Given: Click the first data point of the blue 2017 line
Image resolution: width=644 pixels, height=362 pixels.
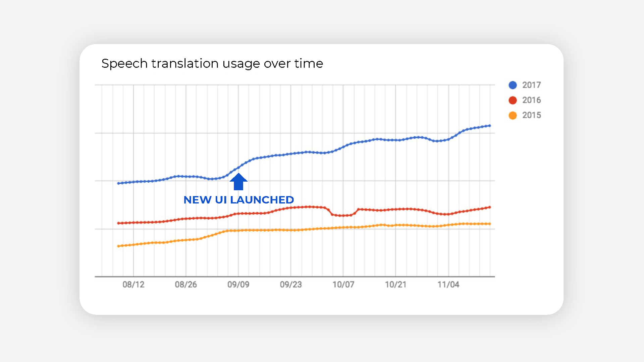Looking at the screenshot, I should coord(118,183).
